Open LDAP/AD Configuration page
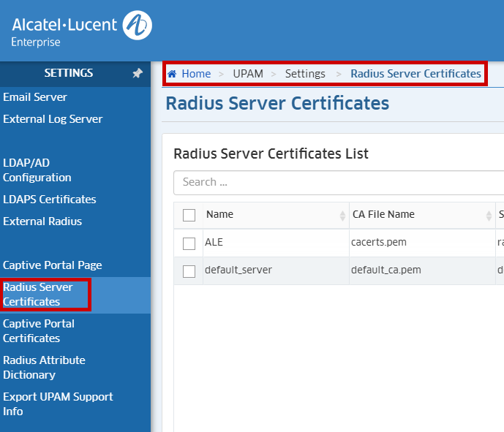Image resolution: width=504 pixels, height=432 pixels. (37, 170)
